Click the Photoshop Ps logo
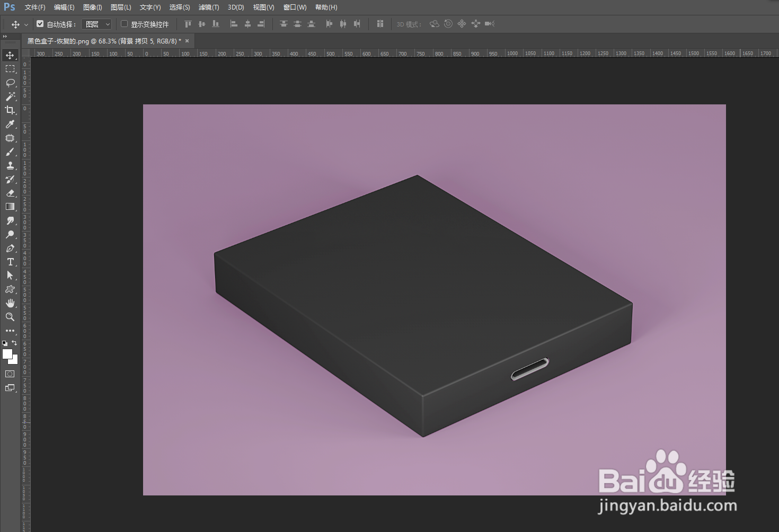 pyautogui.click(x=10, y=7)
